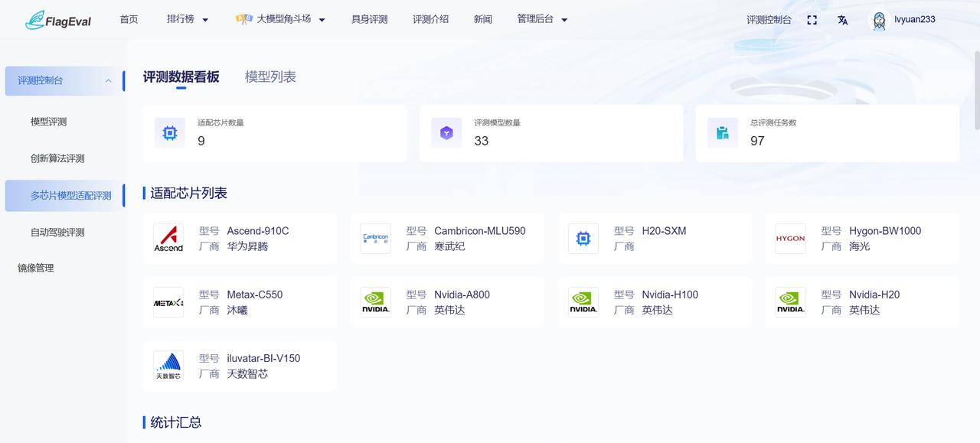980x443 pixels.
Task: Open 镜像管理 in sidebar
Action: point(36,268)
